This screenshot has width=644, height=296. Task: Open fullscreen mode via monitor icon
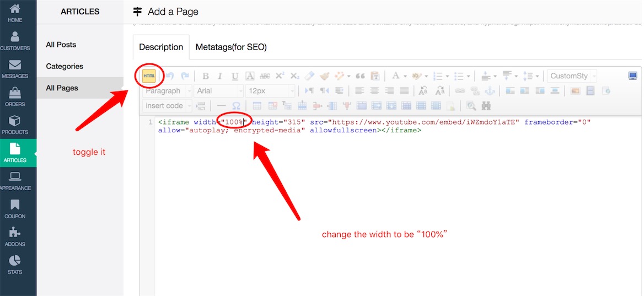click(x=632, y=76)
